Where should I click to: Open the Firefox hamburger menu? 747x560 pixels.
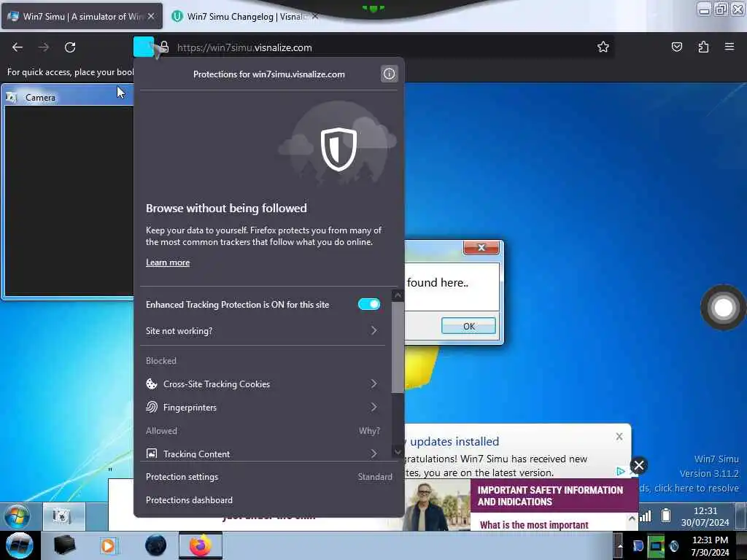pos(729,47)
